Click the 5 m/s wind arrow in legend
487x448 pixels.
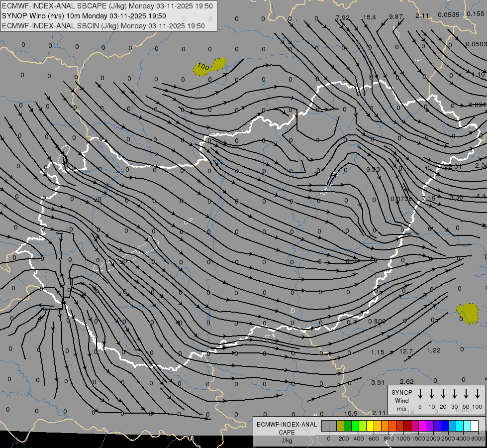click(420, 394)
